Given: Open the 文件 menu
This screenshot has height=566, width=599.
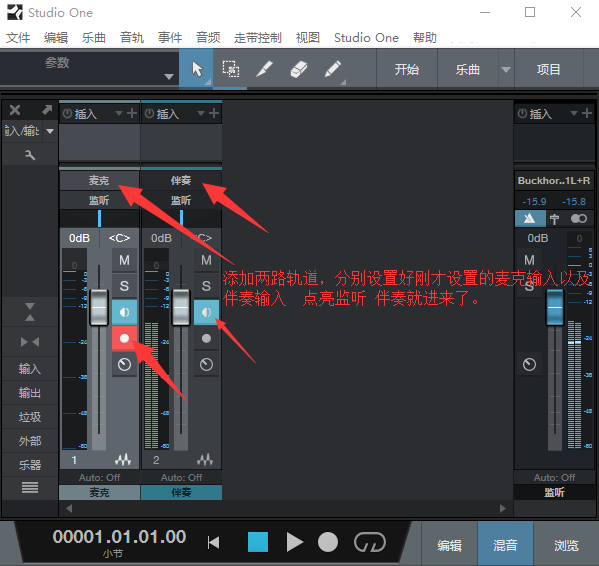Looking at the screenshot, I should click(18, 38).
